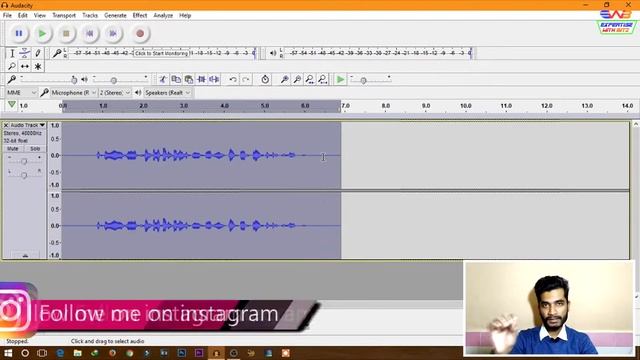Viewport: 640px width, 360px height.
Task: Undo the last action
Action: 233,79
